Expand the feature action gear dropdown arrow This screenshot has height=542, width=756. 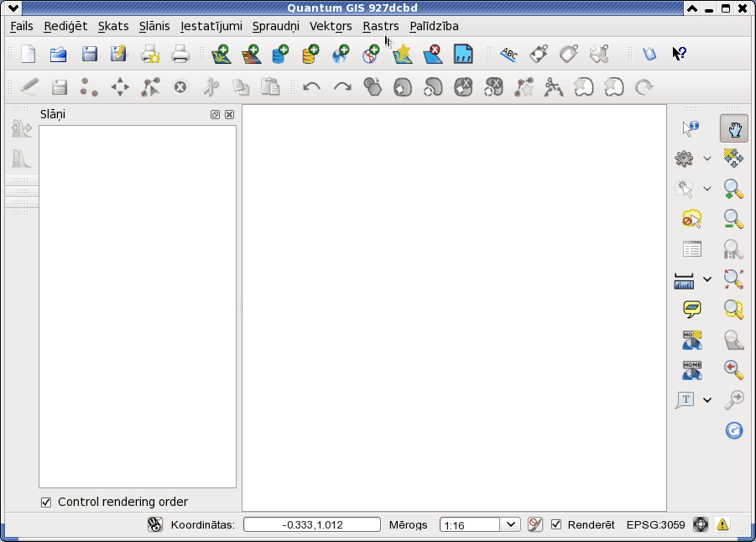point(707,159)
